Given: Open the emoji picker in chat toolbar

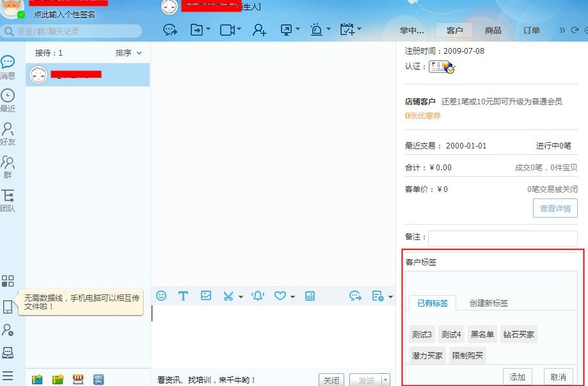Looking at the screenshot, I should [x=161, y=296].
